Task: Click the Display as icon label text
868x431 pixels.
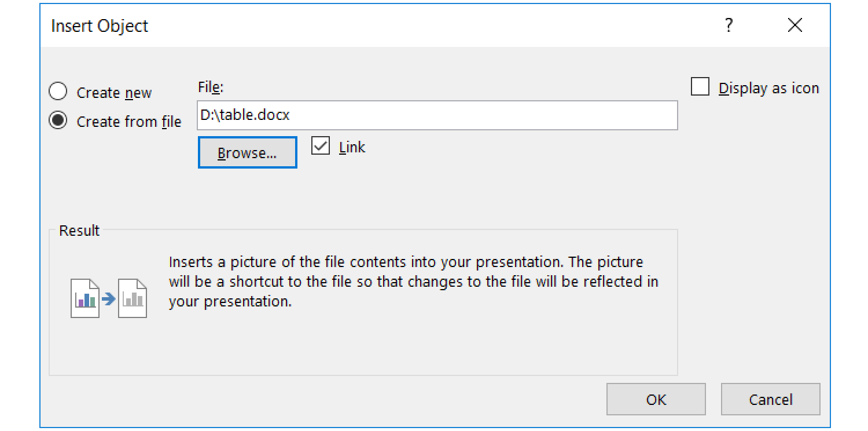Action: [768, 87]
